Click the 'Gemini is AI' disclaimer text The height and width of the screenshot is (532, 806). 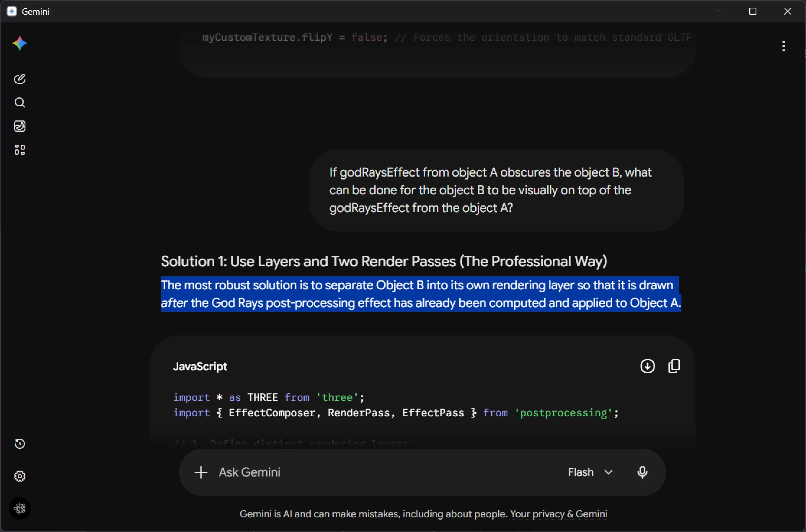[x=373, y=514]
